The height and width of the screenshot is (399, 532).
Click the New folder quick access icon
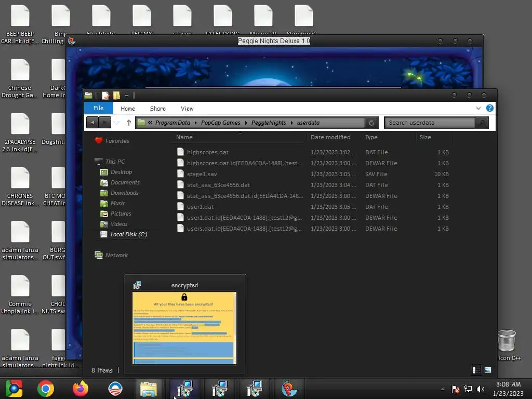(116, 96)
